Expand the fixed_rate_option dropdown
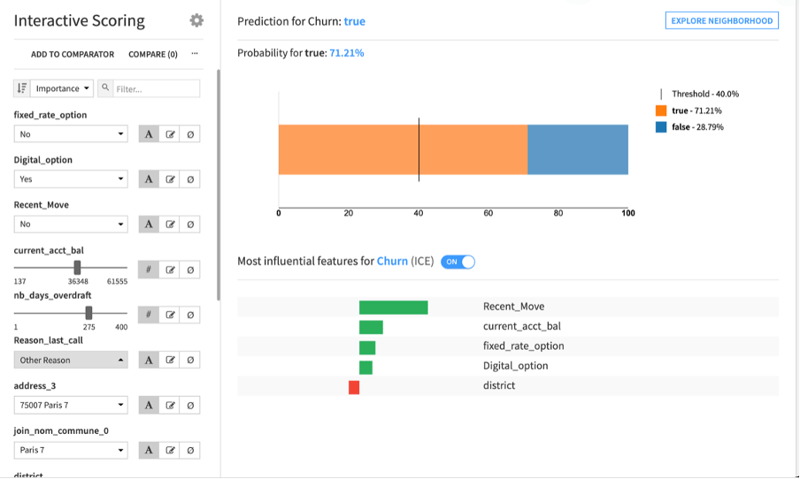Screen dimensions: 800x479 click(71, 134)
